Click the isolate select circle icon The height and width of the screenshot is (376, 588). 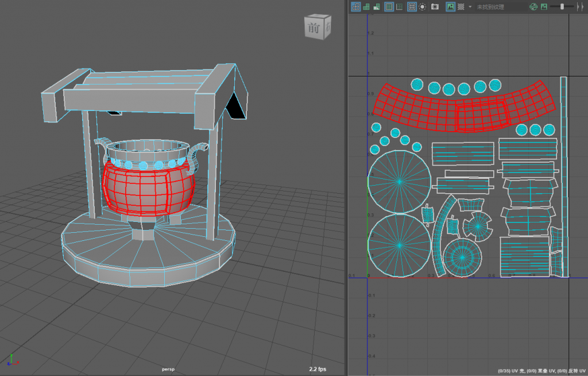(423, 6)
